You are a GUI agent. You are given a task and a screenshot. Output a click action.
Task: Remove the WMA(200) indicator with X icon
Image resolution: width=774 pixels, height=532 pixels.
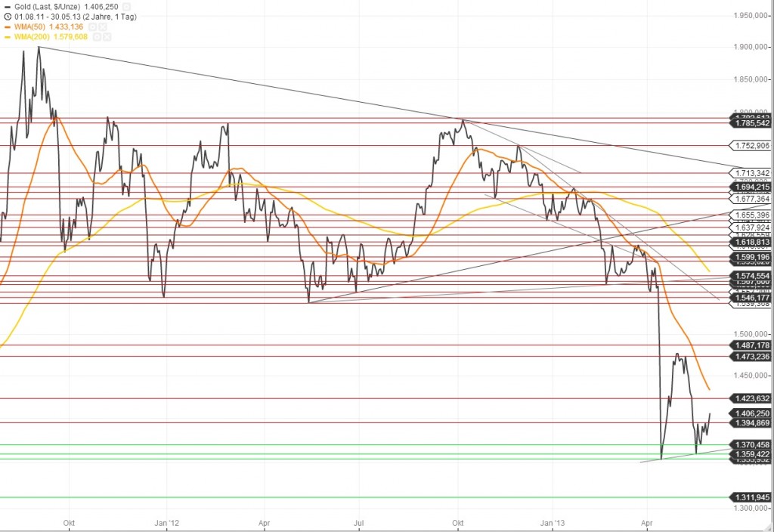(106, 36)
